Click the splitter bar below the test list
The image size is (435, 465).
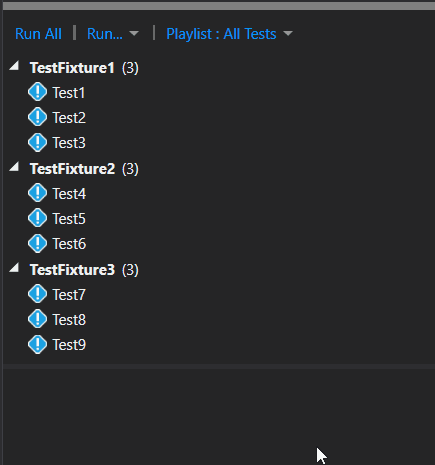(219, 366)
